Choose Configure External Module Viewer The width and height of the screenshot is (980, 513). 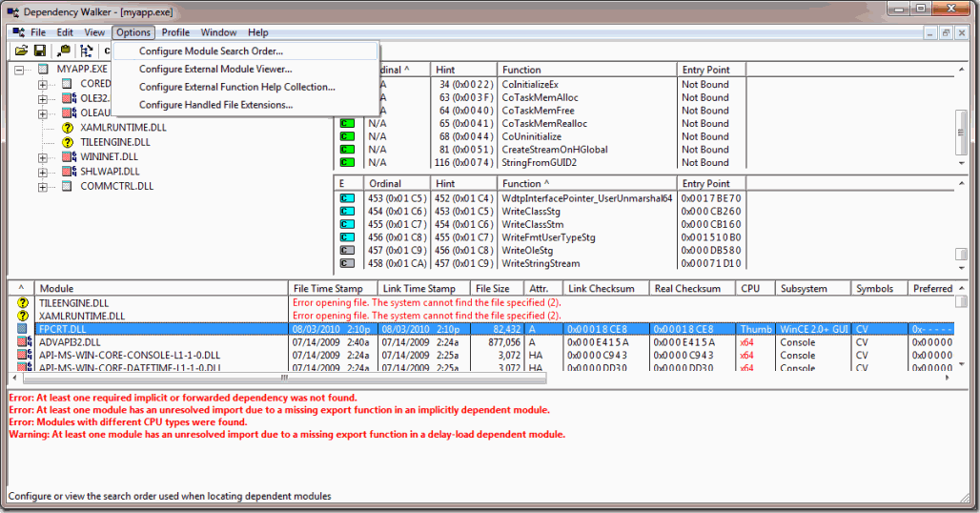pyautogui.click(x=246, y=70)
